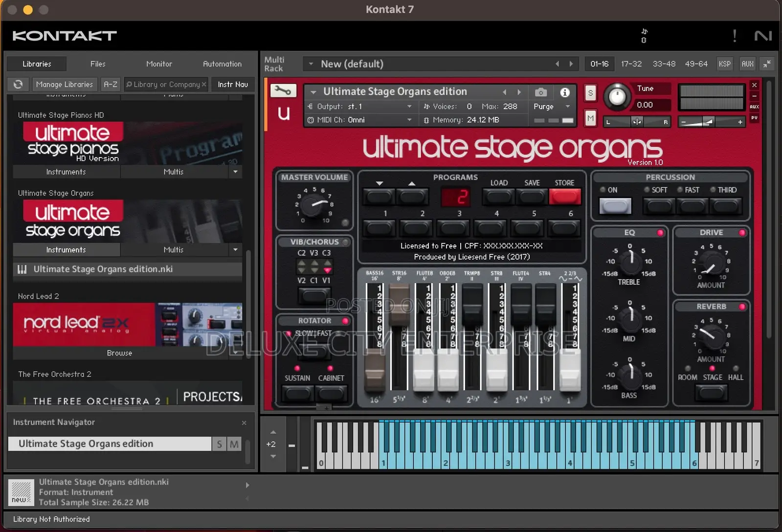Show rack page 17-32
Screen dimensions: 782x532
tap(631, 64)
